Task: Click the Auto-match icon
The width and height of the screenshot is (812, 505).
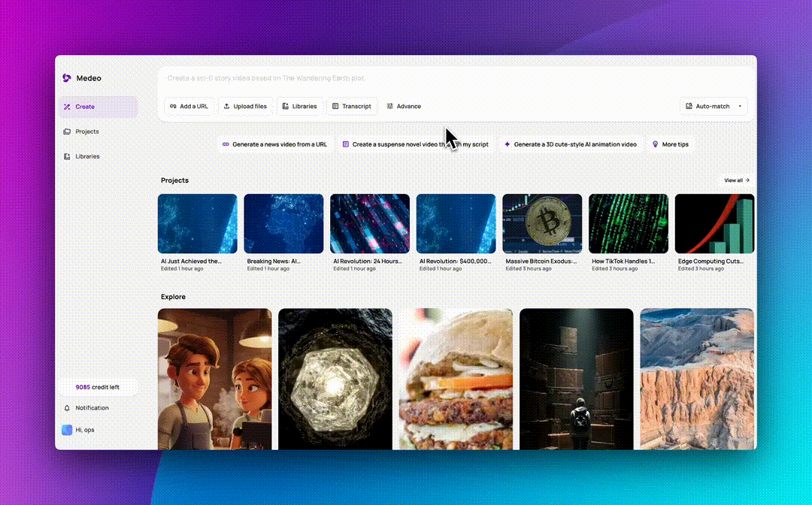Action: tap(689, 106)
